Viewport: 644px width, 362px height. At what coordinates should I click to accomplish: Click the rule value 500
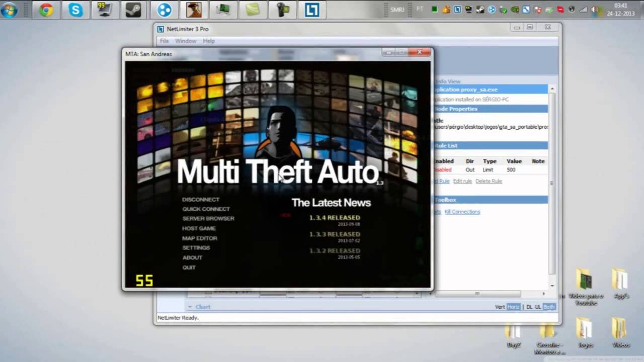tap(511, 170)
